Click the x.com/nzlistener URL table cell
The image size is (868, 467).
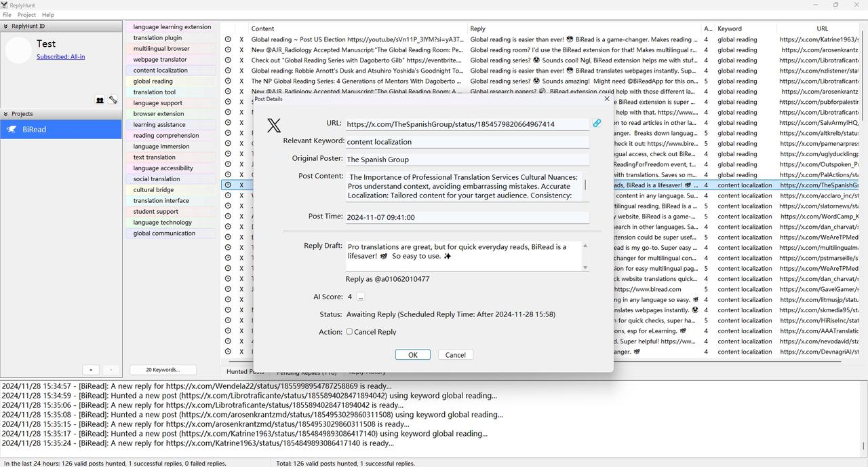(x=818, y=71)
